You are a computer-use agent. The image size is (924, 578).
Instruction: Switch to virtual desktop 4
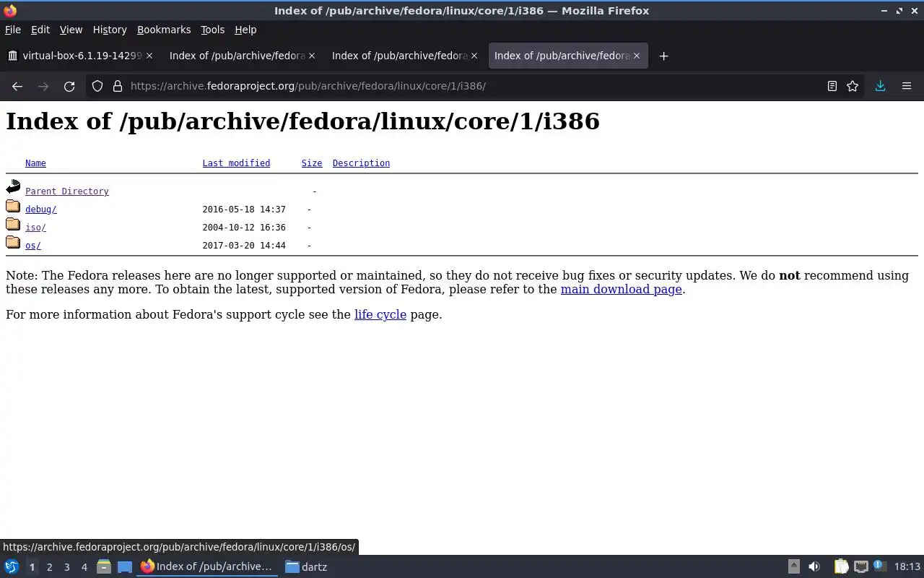point(84,567)
